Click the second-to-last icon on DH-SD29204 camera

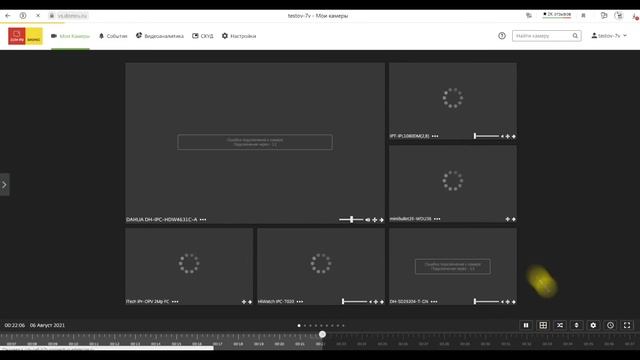(x=508, y=302)
